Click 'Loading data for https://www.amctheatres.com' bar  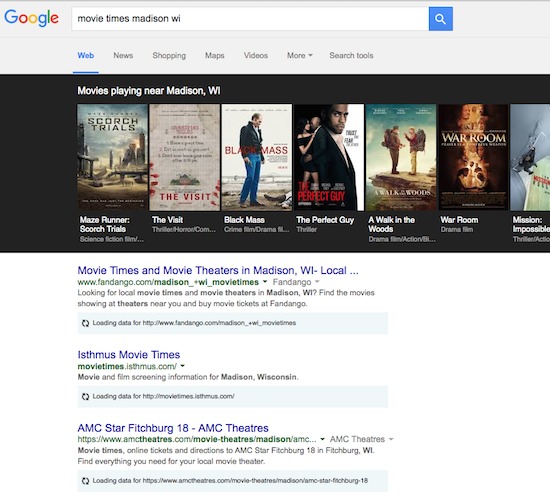(233, 481)
